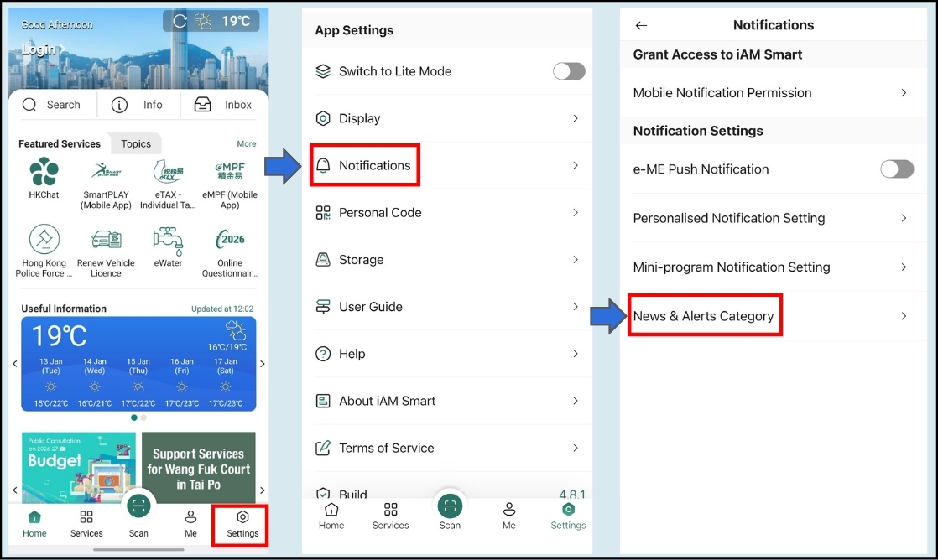Tap the back arrow on Notifications page
The height and width of the screenshot is (560, 938).
coord(641,25)
